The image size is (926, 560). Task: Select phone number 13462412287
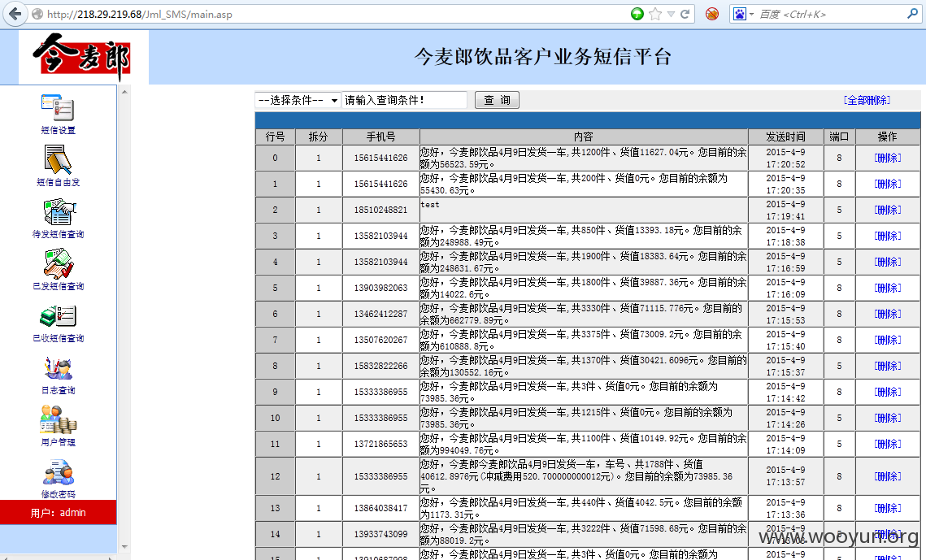(381, 314)
